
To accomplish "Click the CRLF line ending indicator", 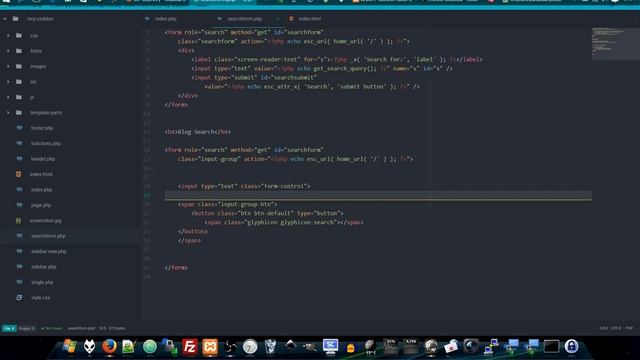I will [604, 328].
